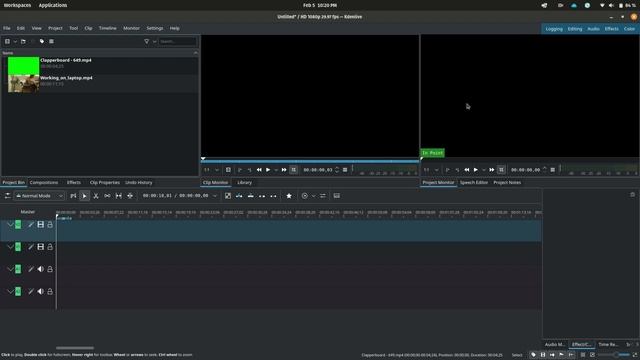Rewind in the Project Monitor
The width and height of the screenshot is (640, 360).
tap(467, 170)
